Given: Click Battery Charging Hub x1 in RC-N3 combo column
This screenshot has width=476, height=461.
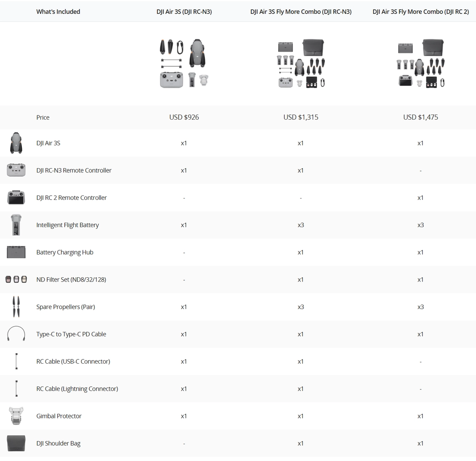Looking at the screenshot, I should [300, 252].
